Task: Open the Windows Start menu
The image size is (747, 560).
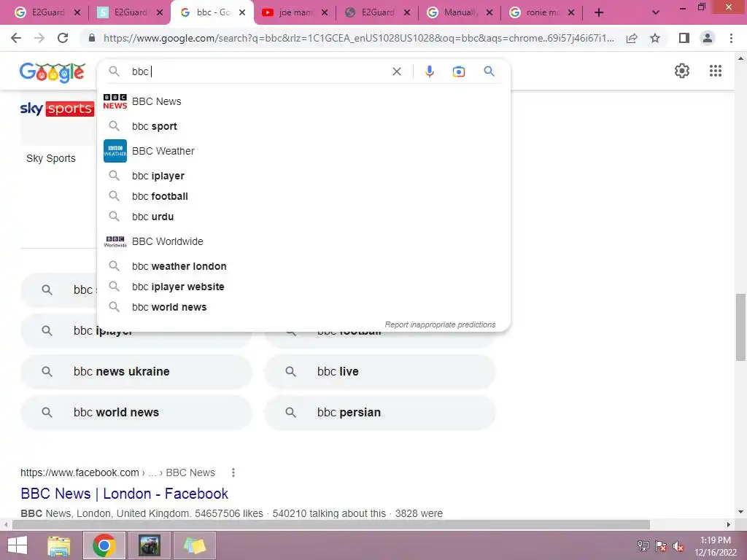Action: 18,545
